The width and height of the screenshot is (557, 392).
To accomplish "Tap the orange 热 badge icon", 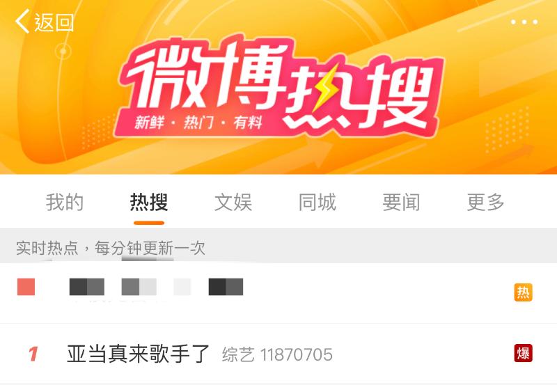I will (x=523, y=292).
